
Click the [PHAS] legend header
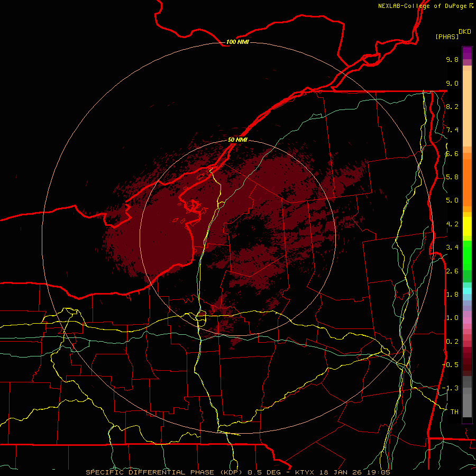pos(447,36)
